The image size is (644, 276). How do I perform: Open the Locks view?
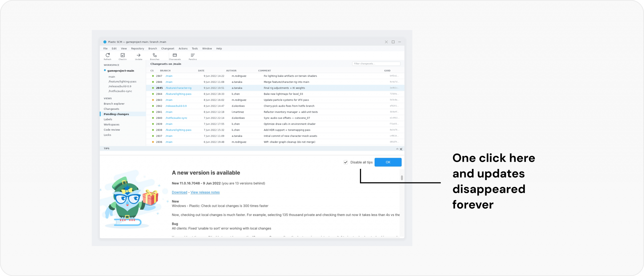[107, 135]
